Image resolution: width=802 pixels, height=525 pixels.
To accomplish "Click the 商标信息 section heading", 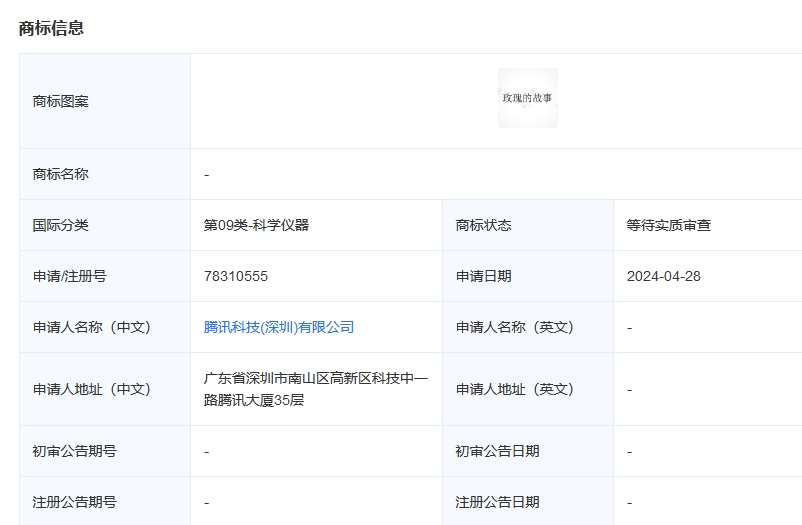I will 51,28.
